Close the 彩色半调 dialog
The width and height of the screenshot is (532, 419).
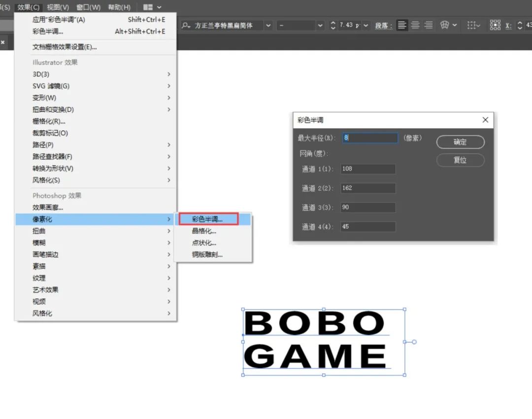click(485, 120)
